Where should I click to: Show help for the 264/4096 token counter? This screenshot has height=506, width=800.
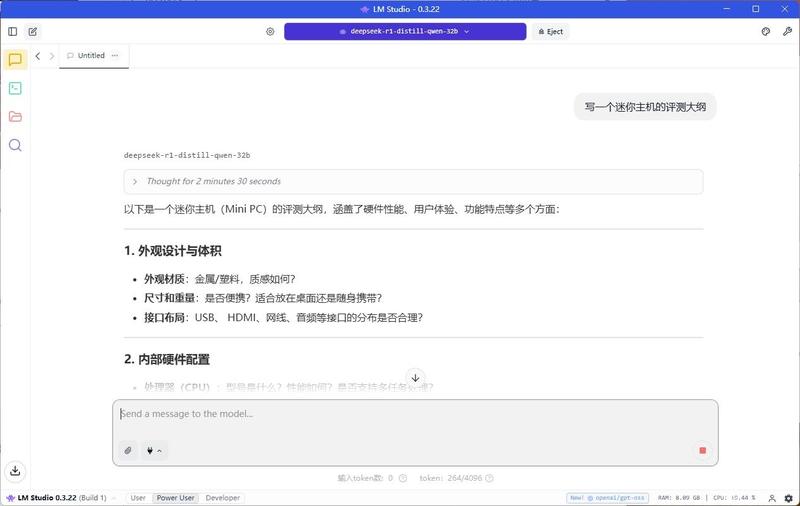pyautogui.click(x=489, y=478)
